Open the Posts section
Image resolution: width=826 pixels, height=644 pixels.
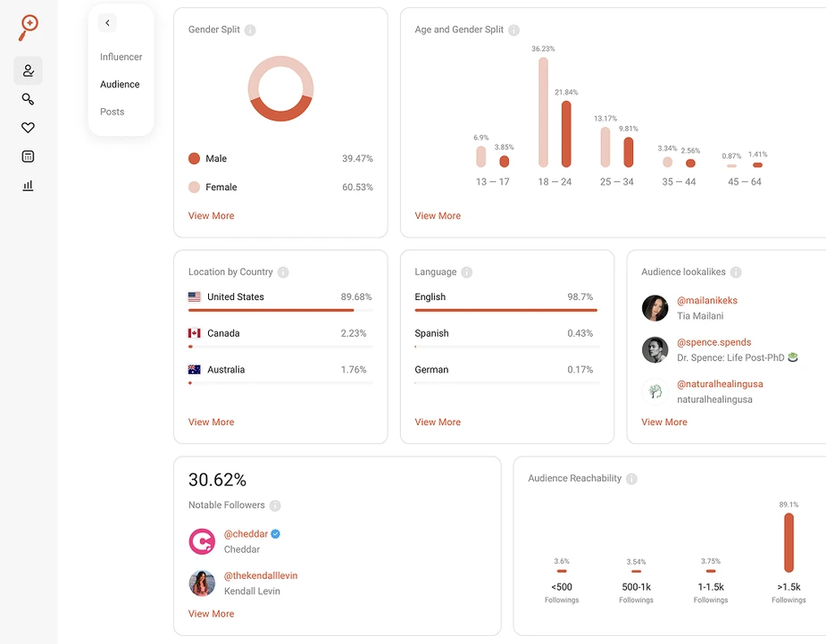coord(112,112)
